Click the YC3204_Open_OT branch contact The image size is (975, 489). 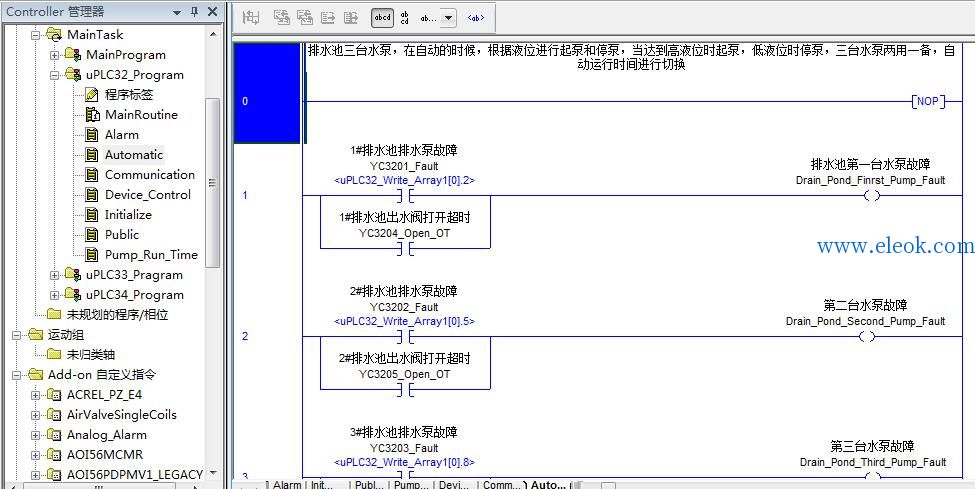pos(405,249)
